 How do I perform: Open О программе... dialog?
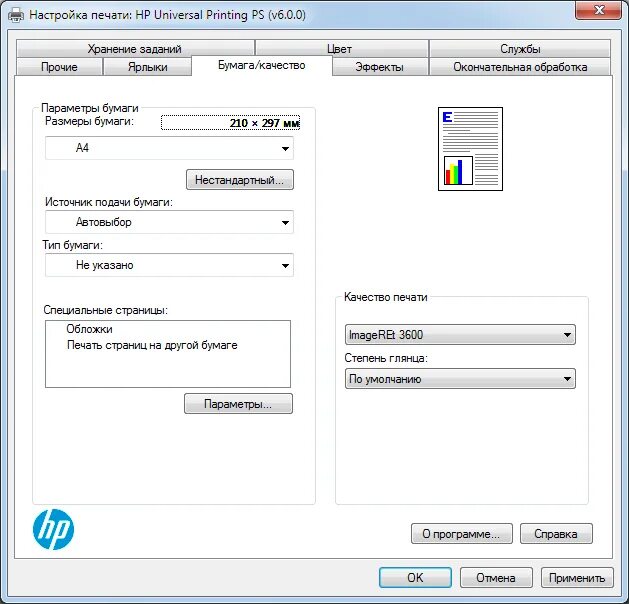(x=462, y=534)
